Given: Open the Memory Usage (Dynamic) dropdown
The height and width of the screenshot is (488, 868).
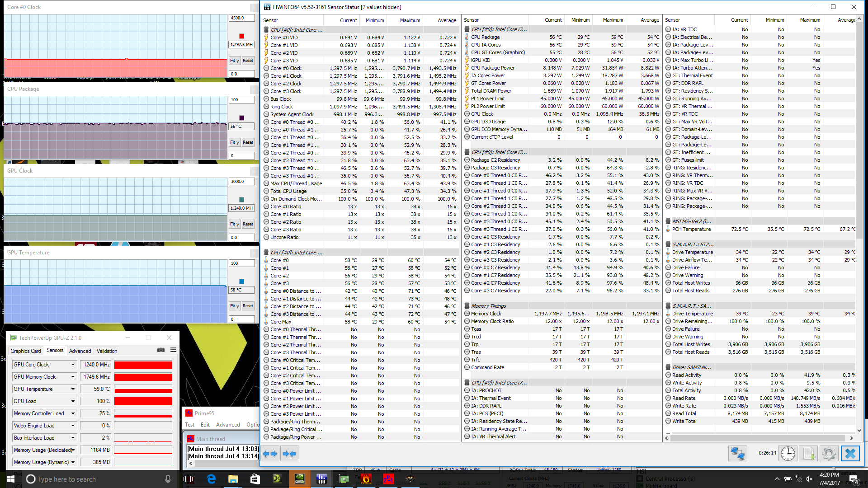Looking at the screenshot, I should 72,462.
